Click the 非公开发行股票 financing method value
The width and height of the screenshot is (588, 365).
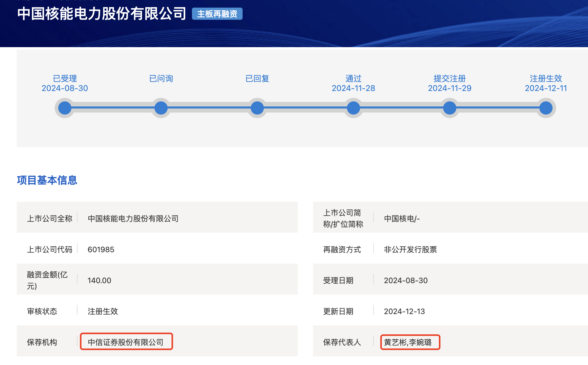pyautogui.click(x=410, y=250)
